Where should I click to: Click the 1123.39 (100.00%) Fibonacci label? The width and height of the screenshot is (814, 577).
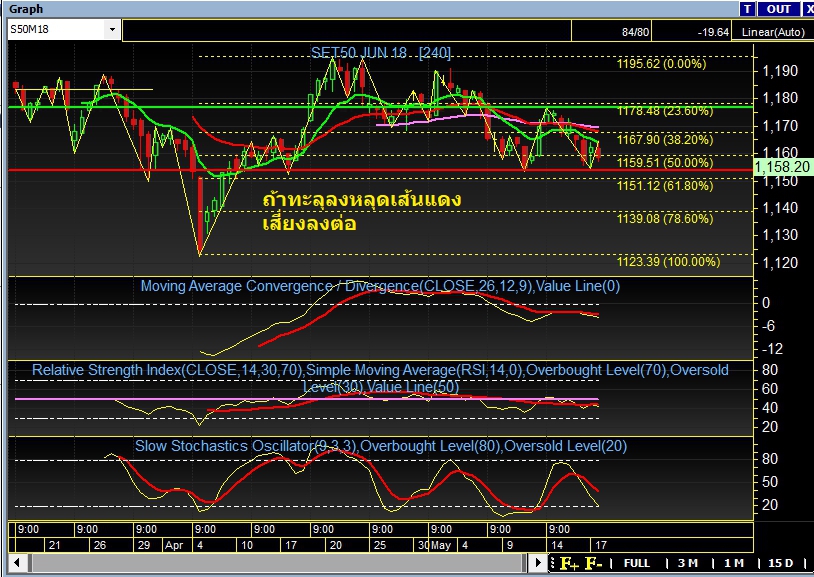coord(669,261)
